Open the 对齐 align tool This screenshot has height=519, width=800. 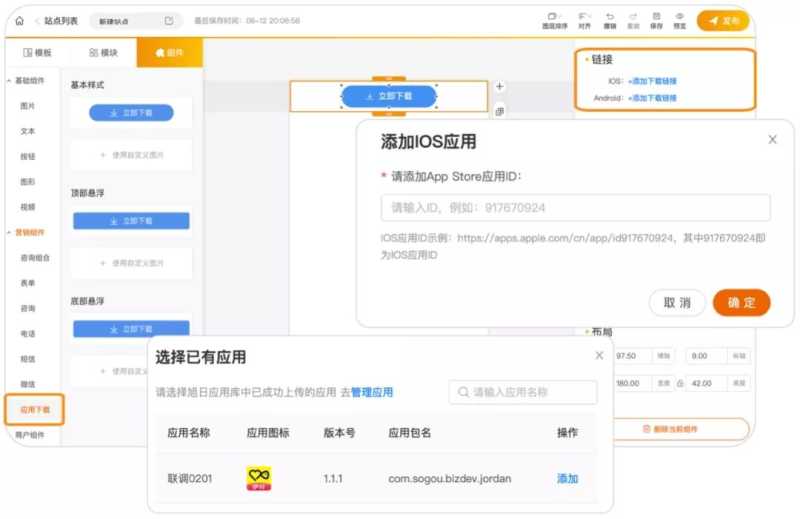584,20
